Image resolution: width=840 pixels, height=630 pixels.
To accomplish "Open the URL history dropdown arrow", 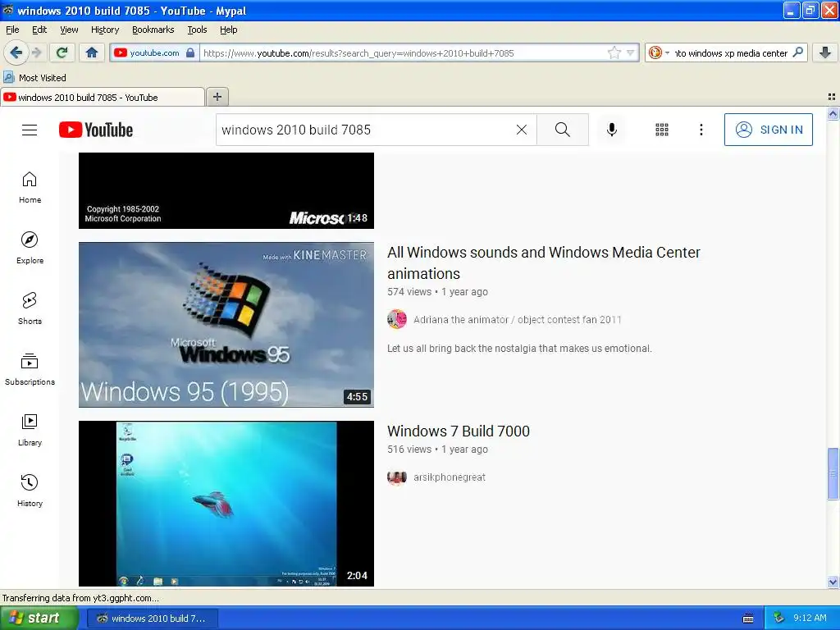I will click(x=631, y=52).
